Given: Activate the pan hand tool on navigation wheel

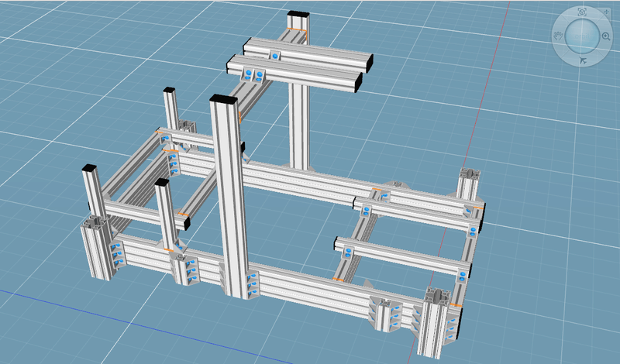Looking at the screenshot, I should 558,36.
